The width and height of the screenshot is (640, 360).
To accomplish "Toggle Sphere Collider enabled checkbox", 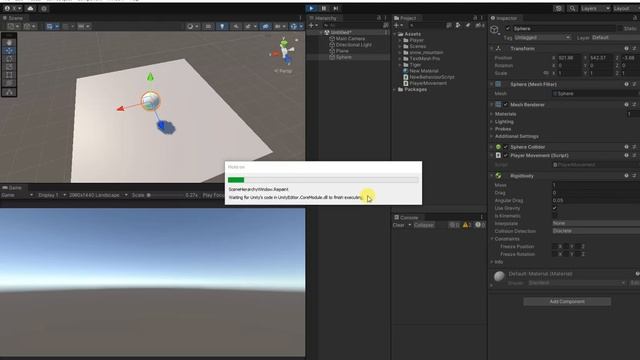I will pos(506,147).
